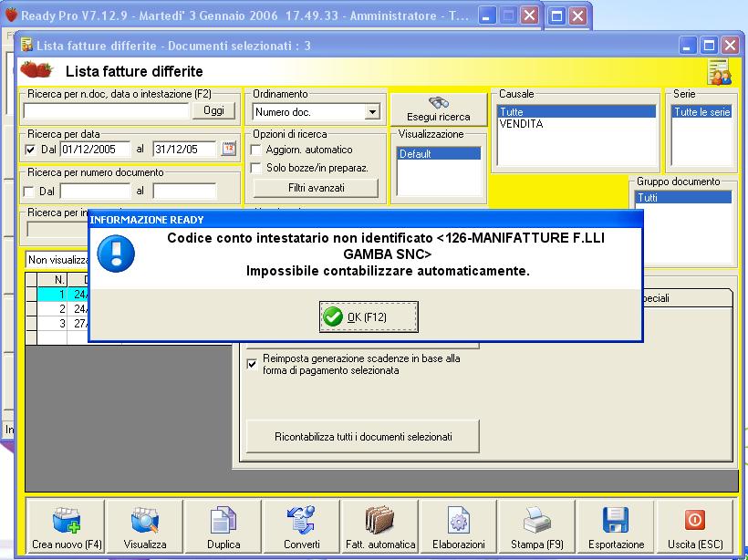Click the Esegui ricerca binoculars button
Image resolution: width=748 pixels, height=560 pixels.
pyautogui.click(x=439, y=109)
